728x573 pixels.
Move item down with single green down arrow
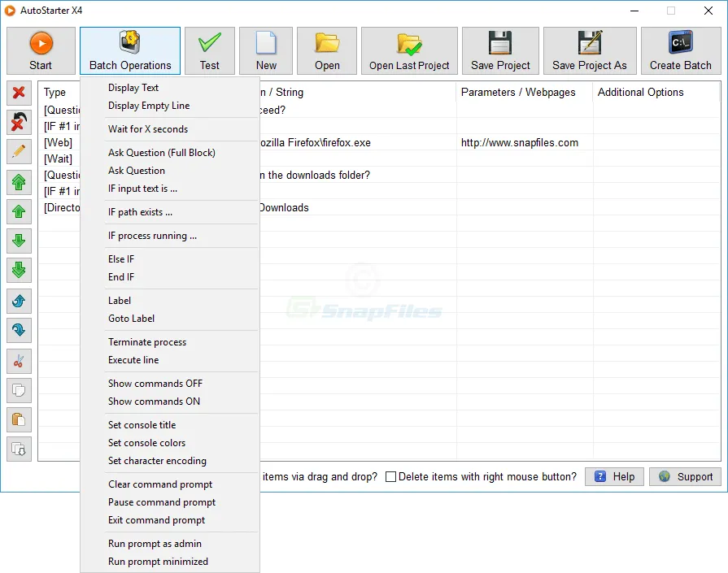tap(19, 241)
